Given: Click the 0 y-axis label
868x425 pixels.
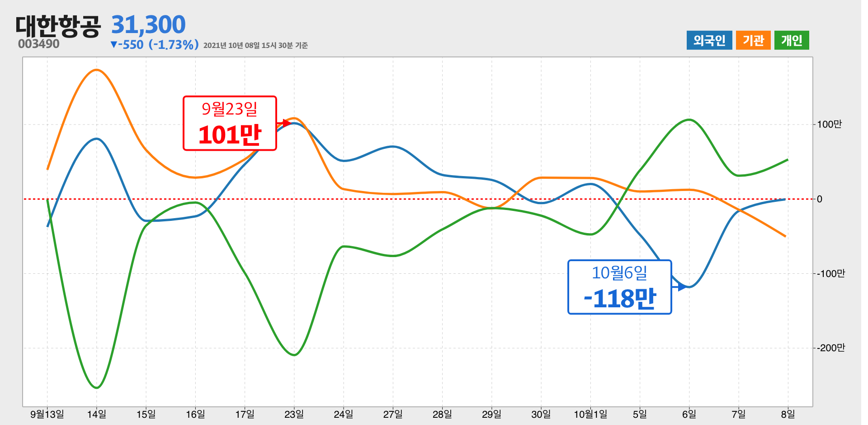Looking at the screenshot, I should 820,199.
